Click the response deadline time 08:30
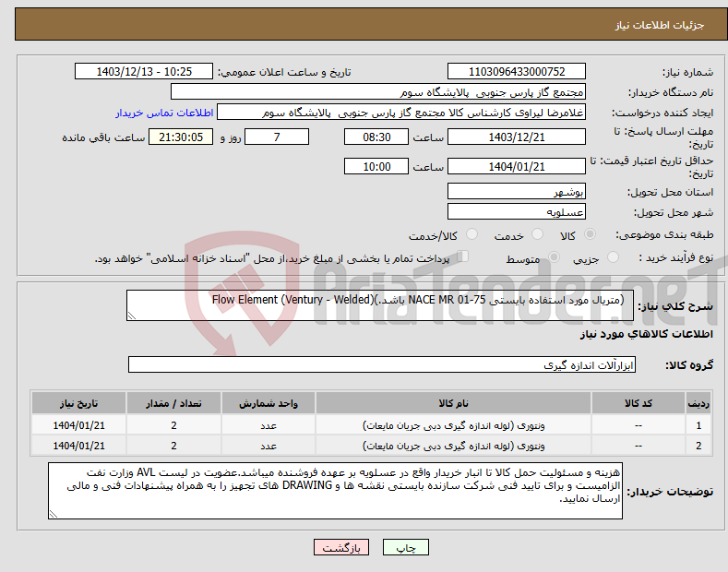The height and width of the screenshot is (572, 728). 376,137
